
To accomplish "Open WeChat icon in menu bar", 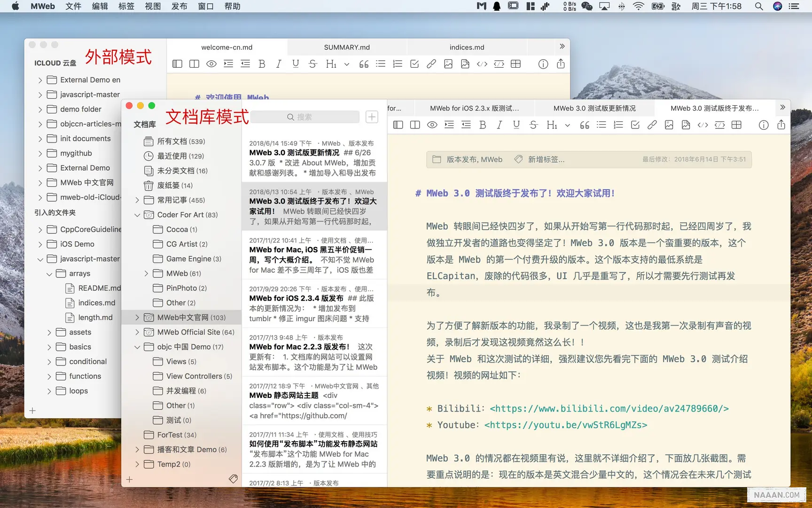I will point(587,6).
